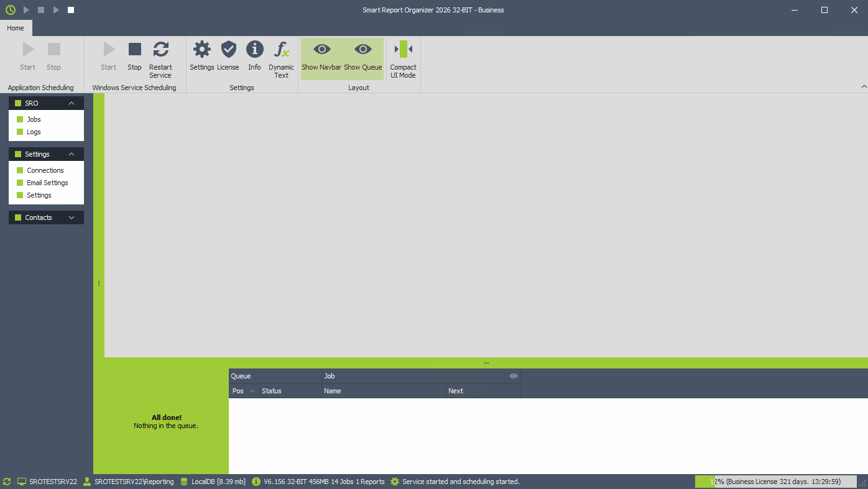Sort the queue by Pos column

(x=244, y=391)
